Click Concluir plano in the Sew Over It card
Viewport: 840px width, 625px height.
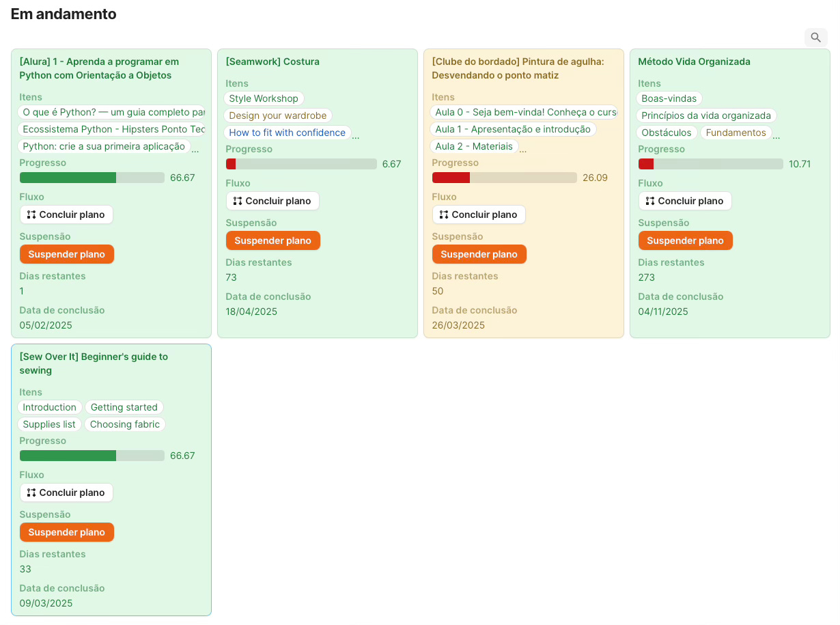coord(66,492)
